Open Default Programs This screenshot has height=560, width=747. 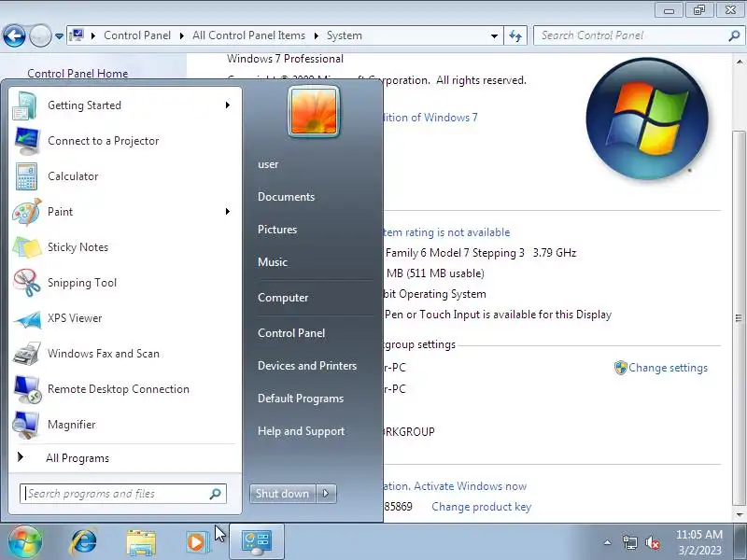tap(301, 399)
